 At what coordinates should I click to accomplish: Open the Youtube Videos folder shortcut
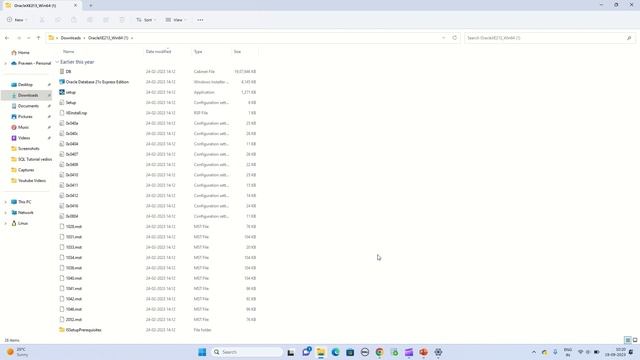click(31, 180)
